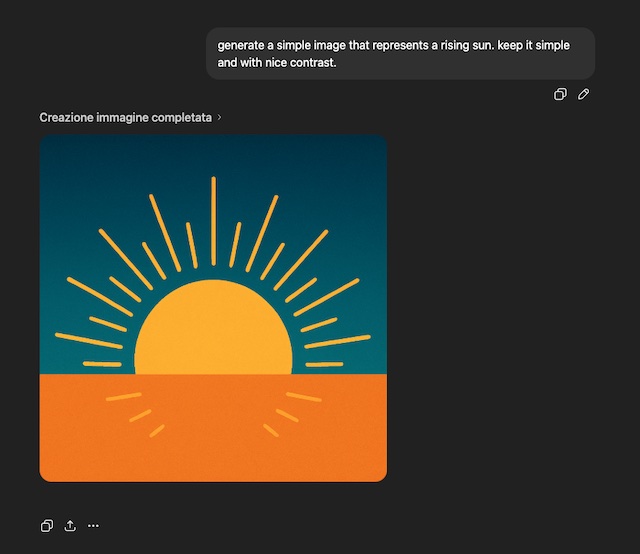Open the three-dot more options menu
Screen dimensions: 640x554
pos(93,526)
